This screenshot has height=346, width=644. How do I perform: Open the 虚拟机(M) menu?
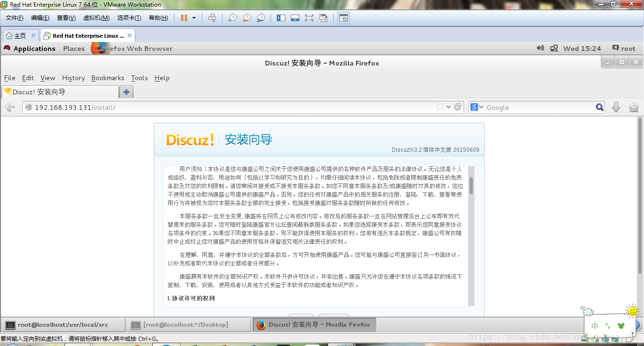point(96,18)
